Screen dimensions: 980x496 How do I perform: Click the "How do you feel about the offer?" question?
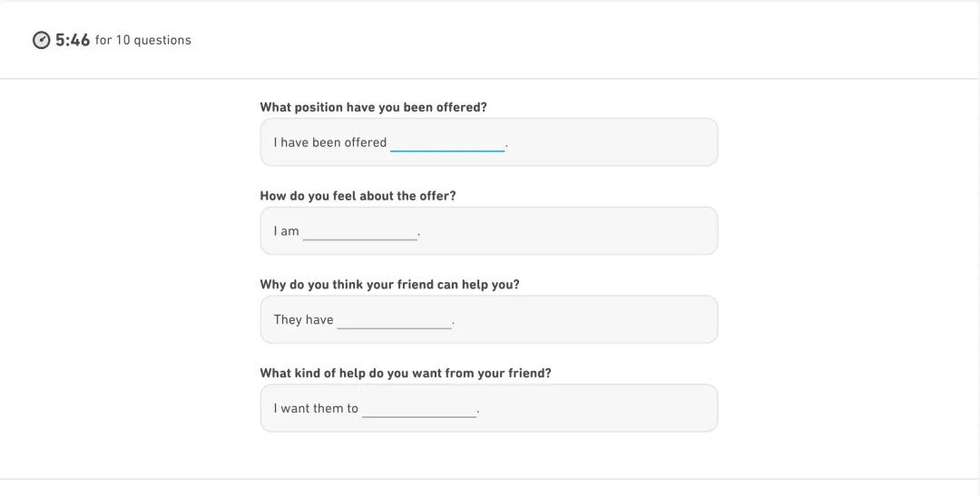[358, 196]
